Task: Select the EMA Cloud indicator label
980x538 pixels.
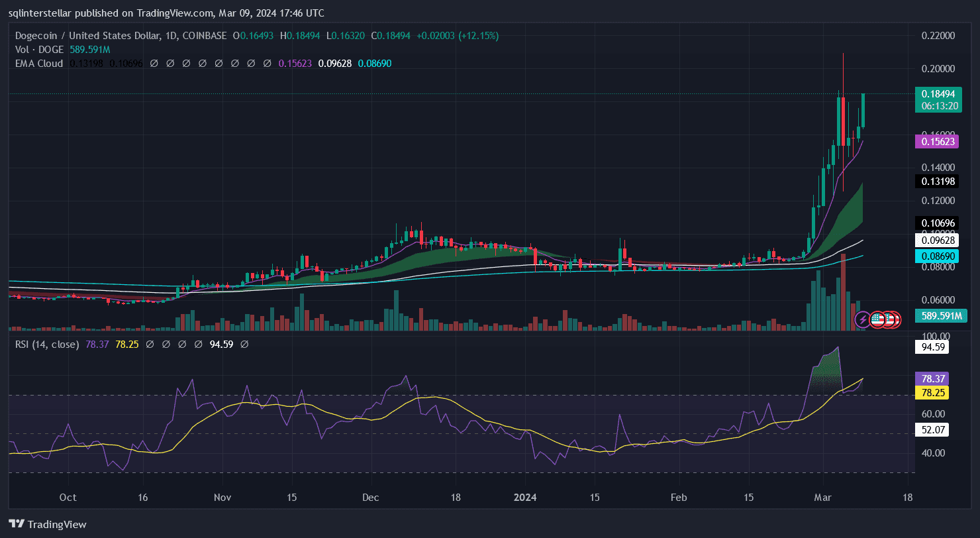Action: pyautogui.click(x=38, y=64)
